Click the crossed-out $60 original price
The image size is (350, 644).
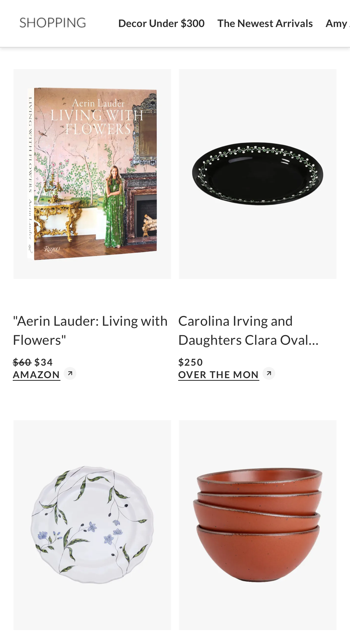tap(22, 362)
